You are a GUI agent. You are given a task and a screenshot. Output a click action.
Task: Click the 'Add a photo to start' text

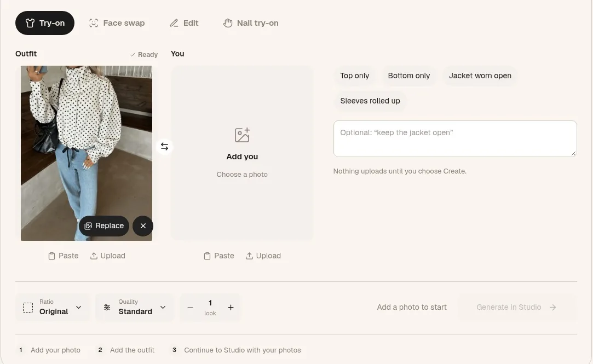412,307
